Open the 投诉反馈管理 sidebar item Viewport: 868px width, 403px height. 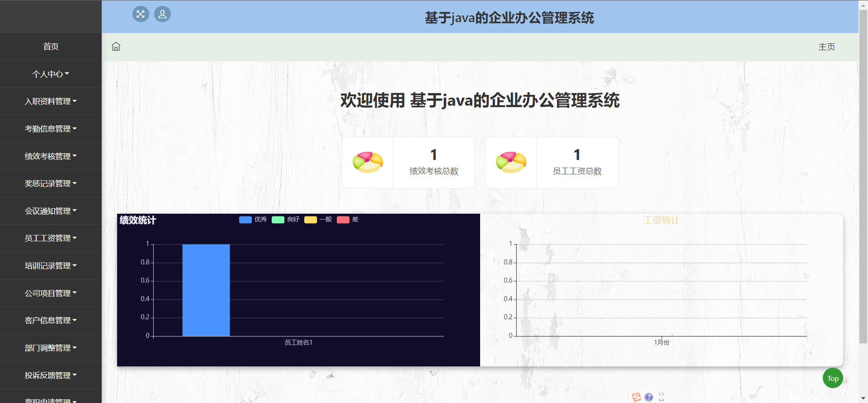(51, 375)
